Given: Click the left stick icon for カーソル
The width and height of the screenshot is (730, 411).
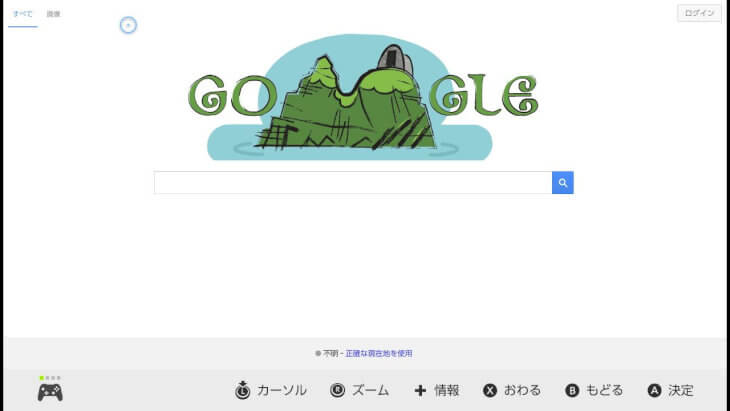Looking at the screenshot, I should 242,390.
